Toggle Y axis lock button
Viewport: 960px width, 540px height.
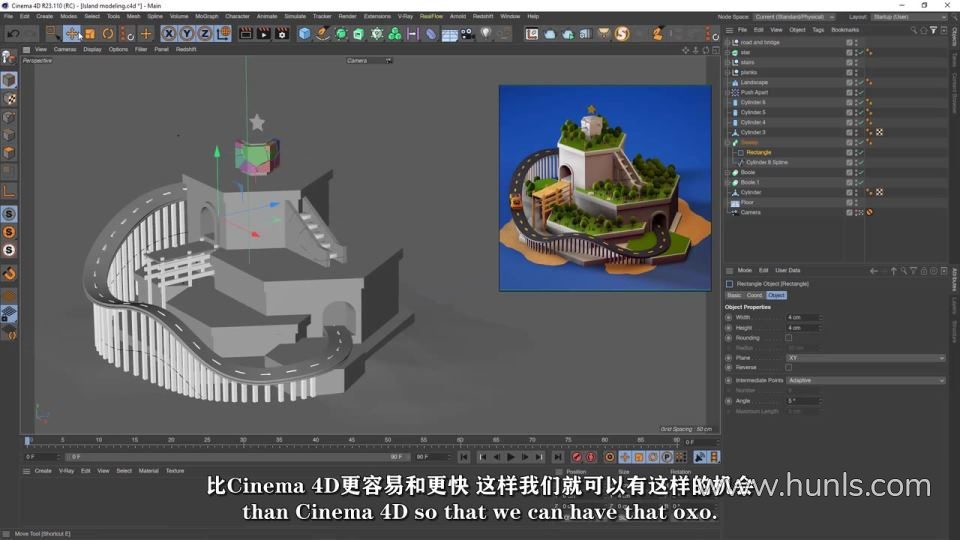[187, 34]
